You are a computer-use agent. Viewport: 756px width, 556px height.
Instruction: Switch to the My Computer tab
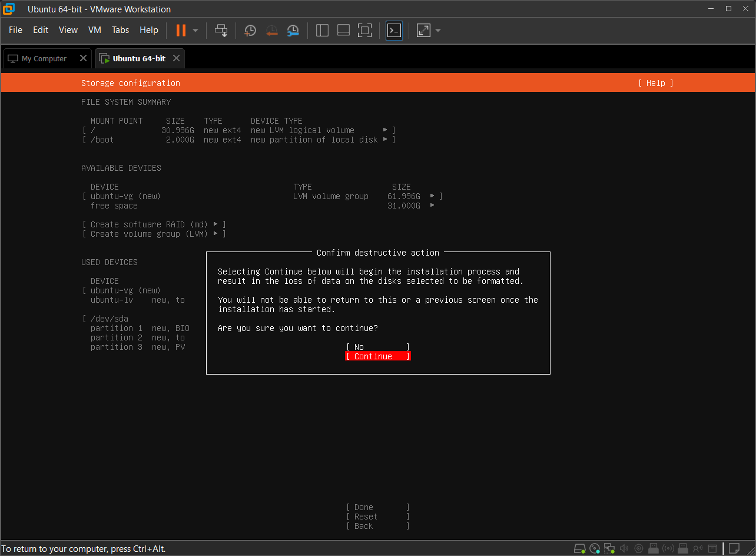click(44, 59)
